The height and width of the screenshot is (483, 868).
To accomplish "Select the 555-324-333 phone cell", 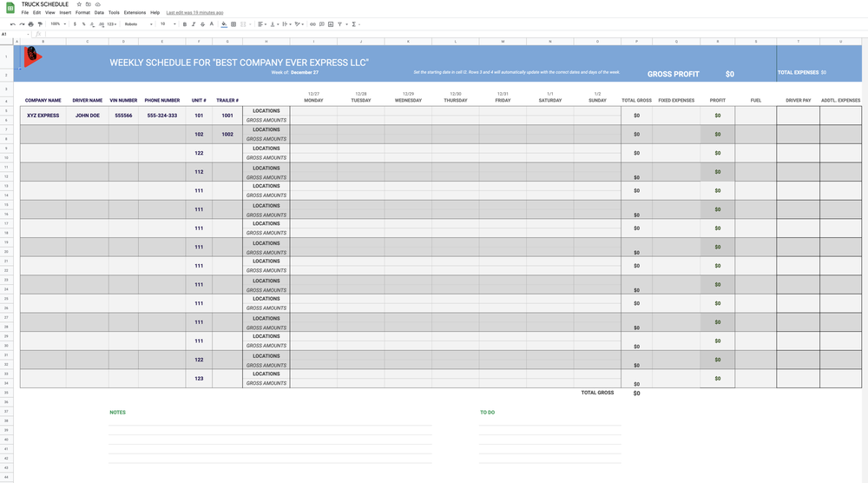I will click(162, 116).
